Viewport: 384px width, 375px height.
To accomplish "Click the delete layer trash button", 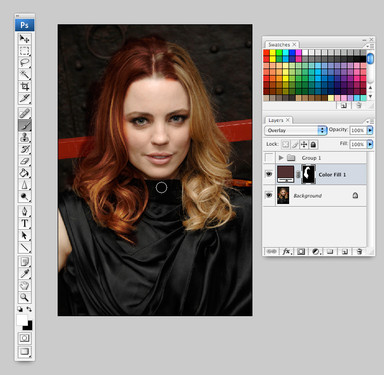I will (x=359, y=252).
